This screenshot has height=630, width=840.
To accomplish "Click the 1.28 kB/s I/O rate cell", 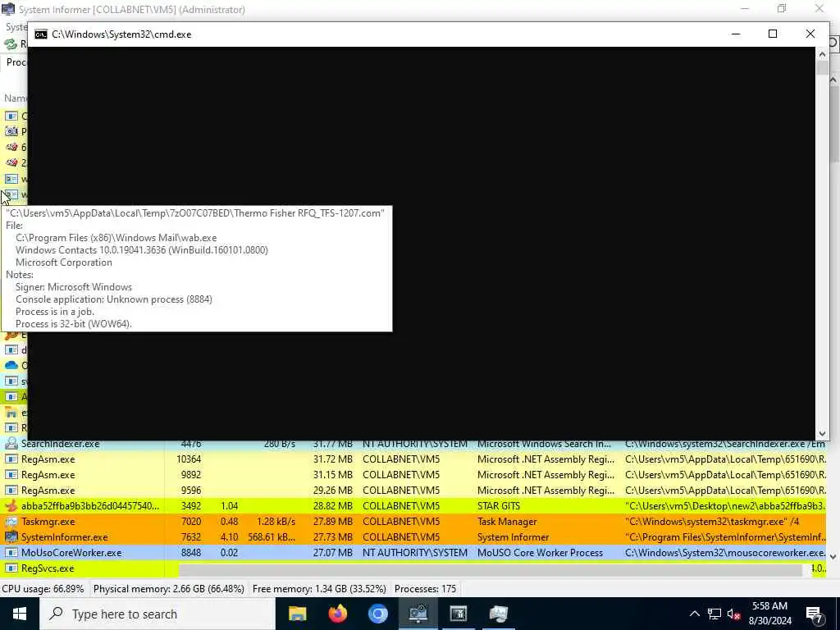I will [x=276, y=521].
